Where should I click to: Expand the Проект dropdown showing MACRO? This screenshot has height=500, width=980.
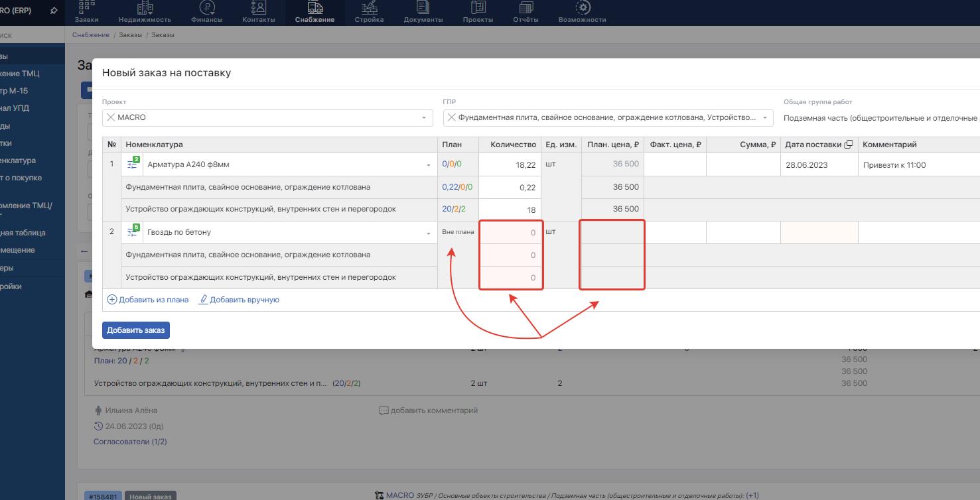point(424,118)
